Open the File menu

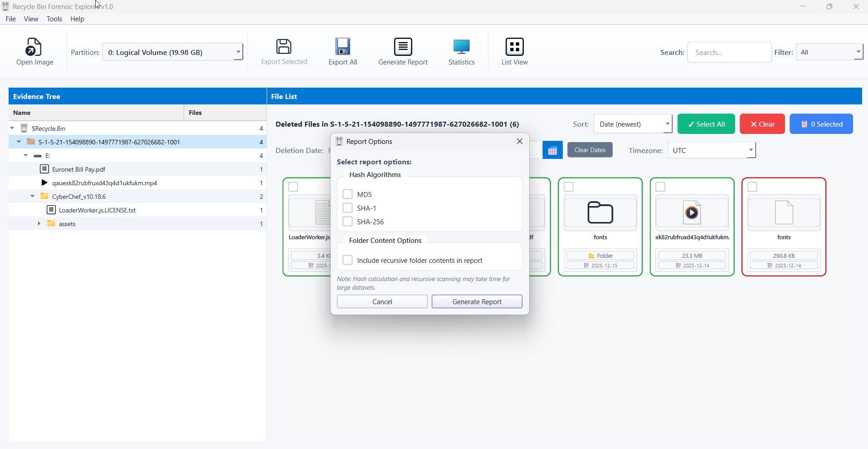point(11,19)
